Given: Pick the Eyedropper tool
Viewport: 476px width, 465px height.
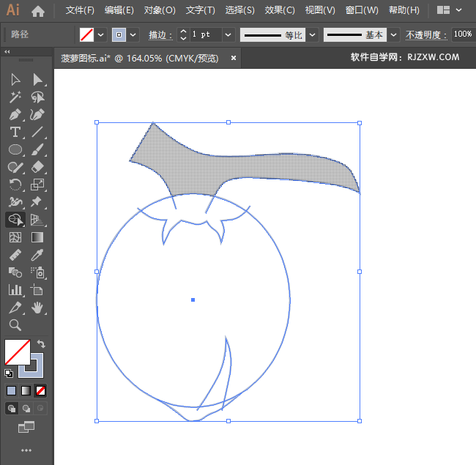Looking at the screenshot, I should coord(37,255).
